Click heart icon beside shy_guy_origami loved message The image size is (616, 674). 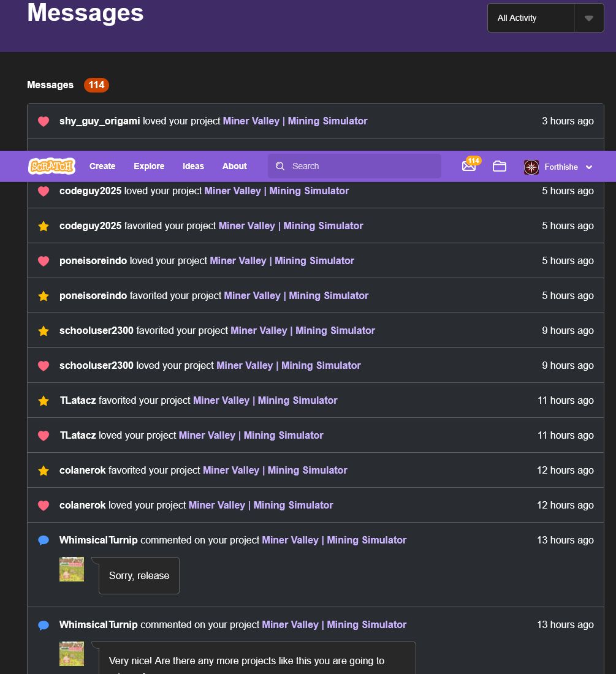point(44,121)
